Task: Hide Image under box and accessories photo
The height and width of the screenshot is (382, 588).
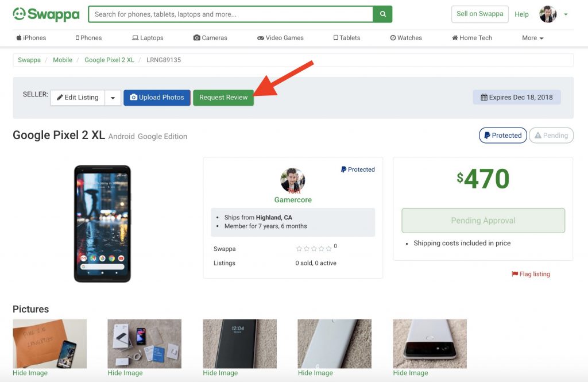Action: pos(125,373)
